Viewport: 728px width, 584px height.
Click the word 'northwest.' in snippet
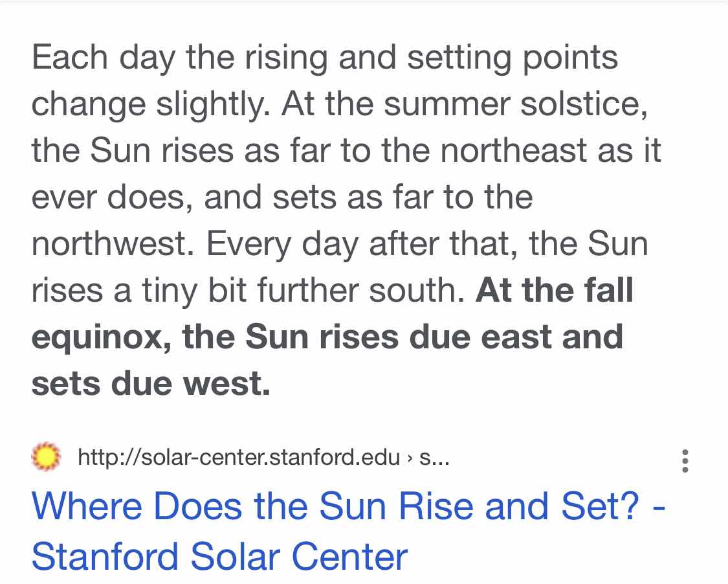click(113, 244)
